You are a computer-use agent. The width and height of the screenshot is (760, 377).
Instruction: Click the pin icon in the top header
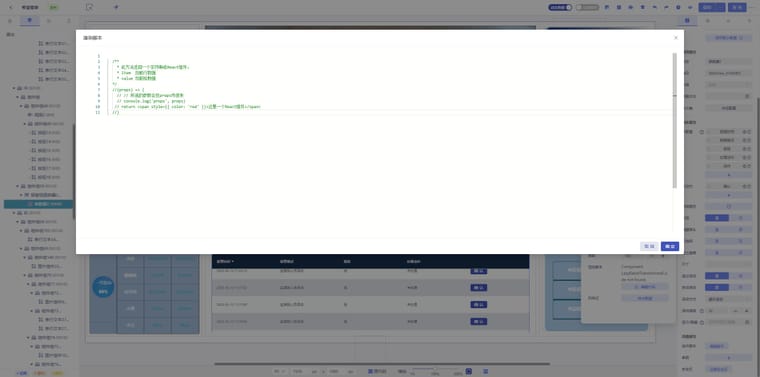tap(116, 7)
